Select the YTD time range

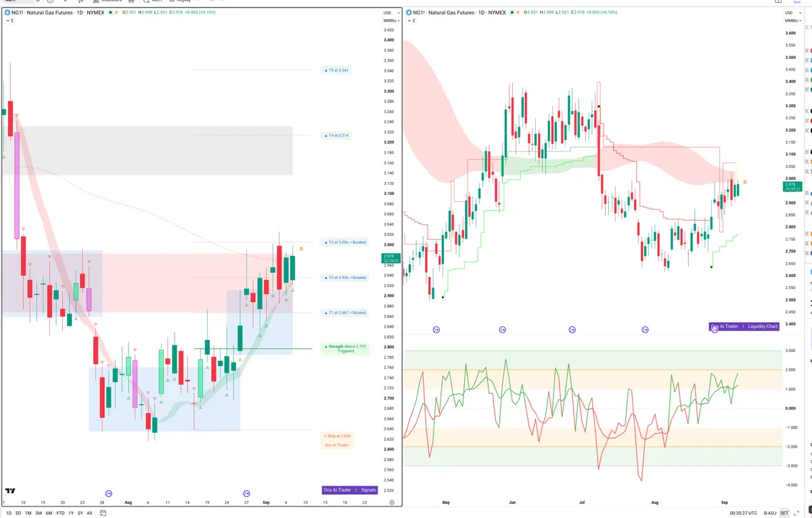point(60,513)
